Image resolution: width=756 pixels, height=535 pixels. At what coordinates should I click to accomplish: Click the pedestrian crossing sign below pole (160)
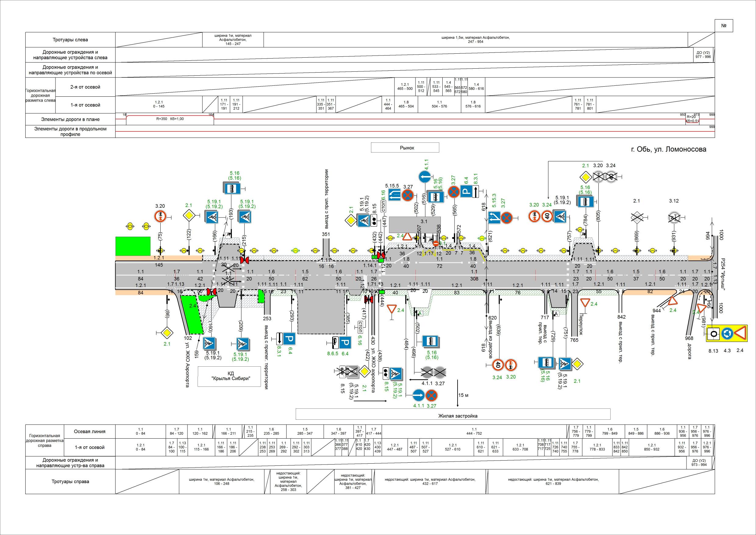click(x=209, y=343)
